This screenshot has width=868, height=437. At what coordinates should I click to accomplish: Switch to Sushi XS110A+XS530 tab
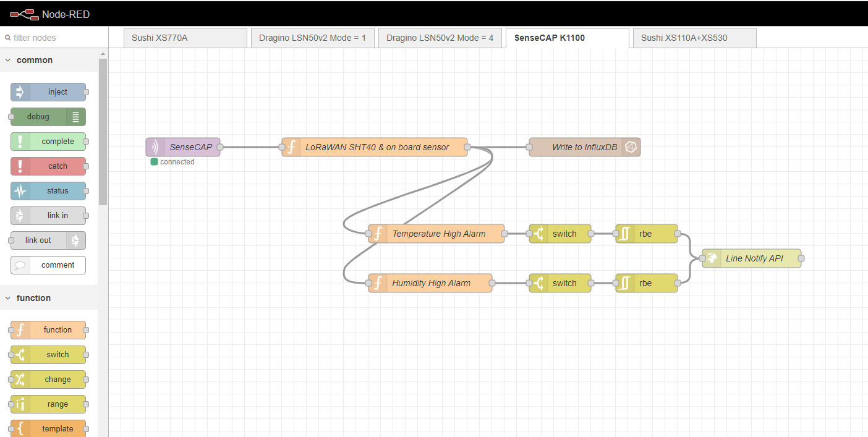(694, 38)
